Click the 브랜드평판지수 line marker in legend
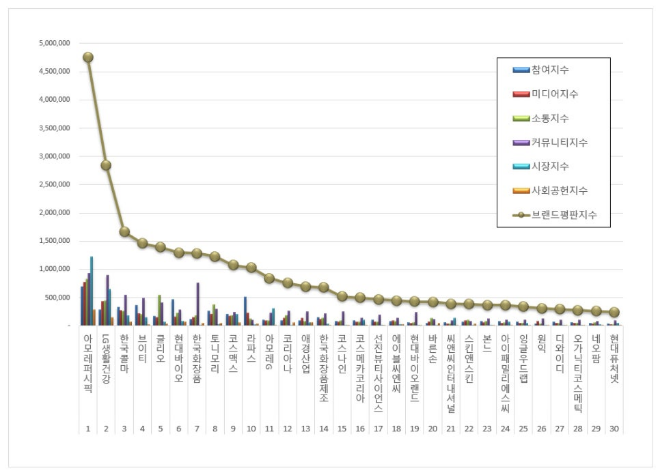Viewport: 660px width, 475px height. (521, 214)
